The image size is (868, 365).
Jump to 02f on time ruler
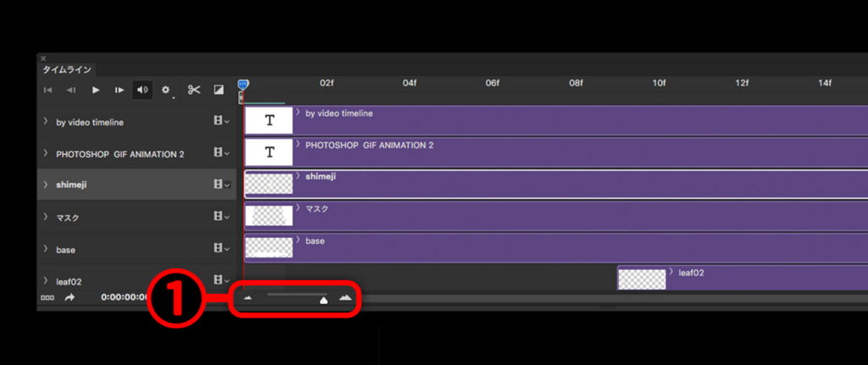coord(326,83)
